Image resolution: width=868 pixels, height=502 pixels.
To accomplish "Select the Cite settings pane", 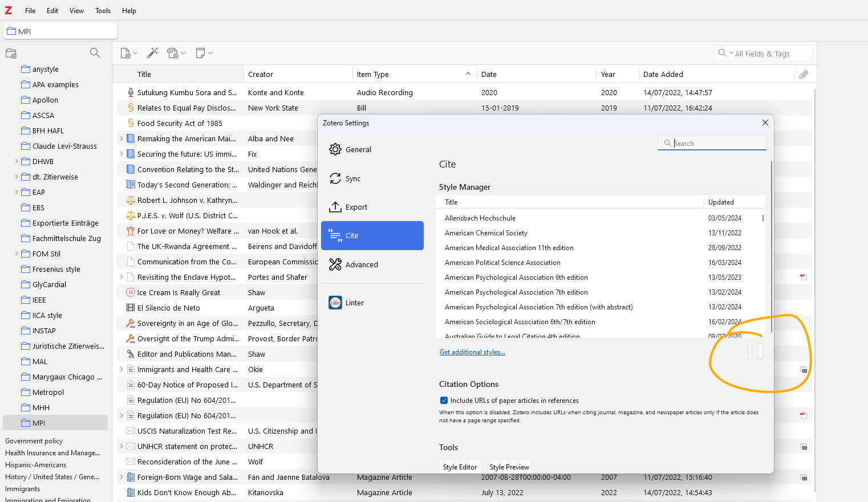I will pyautogui.click(x=372, y=235).
